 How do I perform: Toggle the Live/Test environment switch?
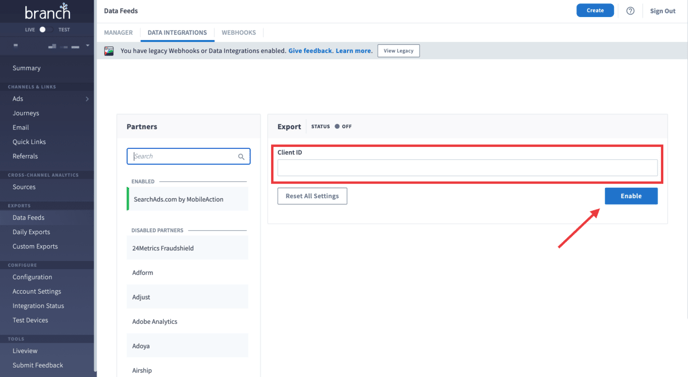pyautogui.click(x=45, y=30)
